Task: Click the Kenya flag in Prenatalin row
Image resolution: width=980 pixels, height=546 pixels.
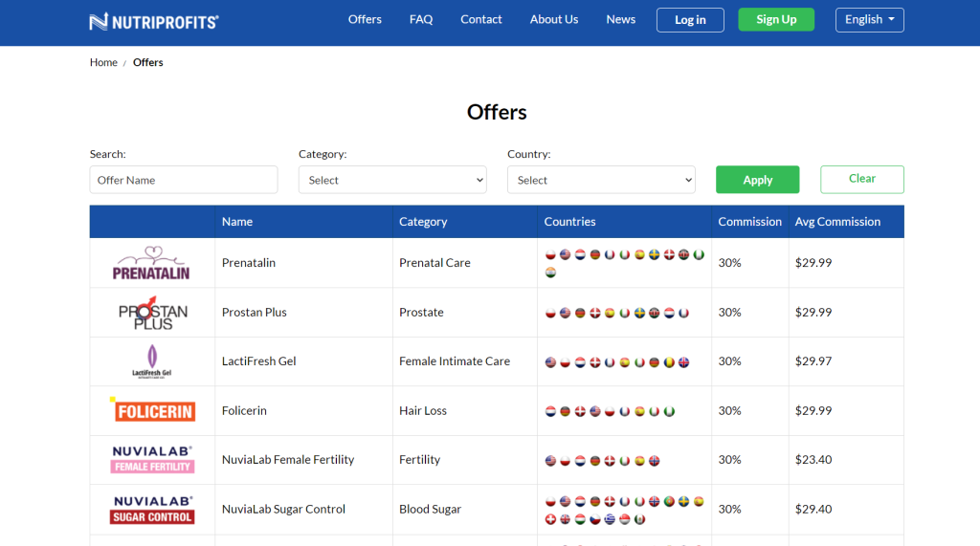Action: (683, 254)
